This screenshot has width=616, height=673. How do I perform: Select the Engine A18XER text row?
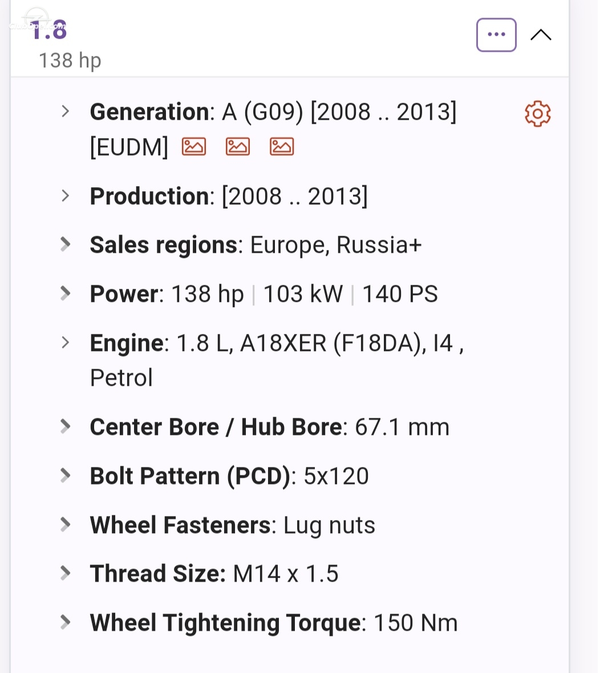[x=277, y=360]
